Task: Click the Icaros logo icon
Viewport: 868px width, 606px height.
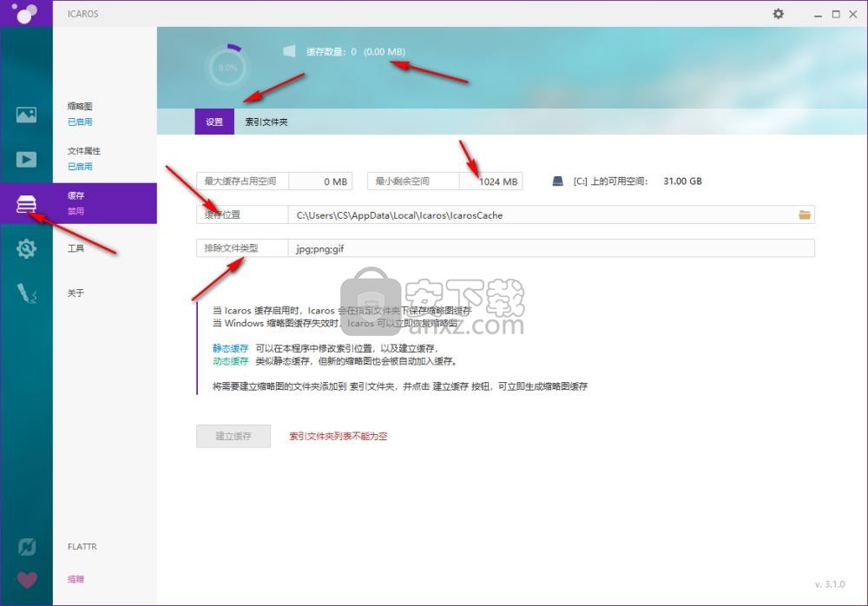Action: 25,13
